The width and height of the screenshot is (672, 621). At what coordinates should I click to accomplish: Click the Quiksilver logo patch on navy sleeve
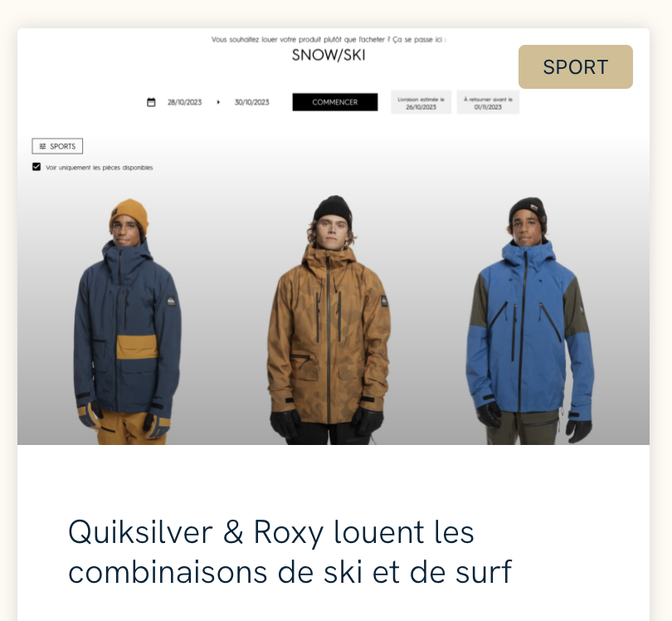(x=171, y=301)
